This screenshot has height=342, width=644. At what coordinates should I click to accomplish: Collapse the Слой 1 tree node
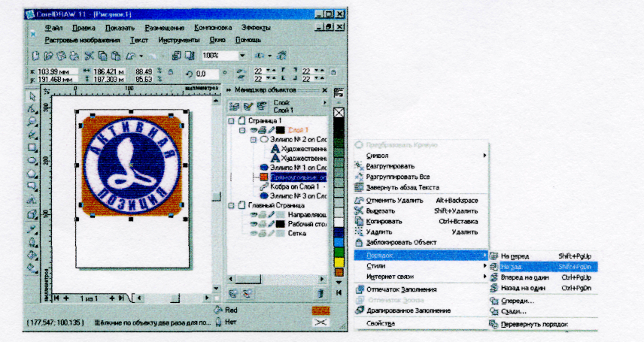(x=242, y=130)
